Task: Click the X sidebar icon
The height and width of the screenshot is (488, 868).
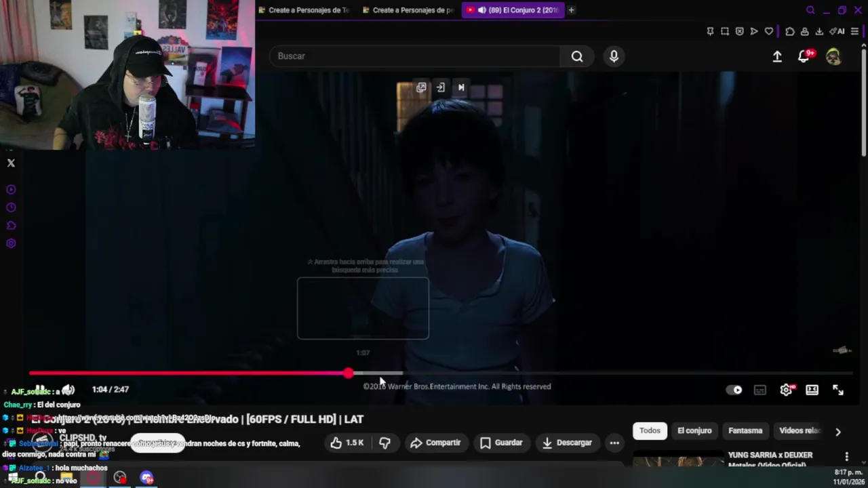Action: (x=11, y=163)
